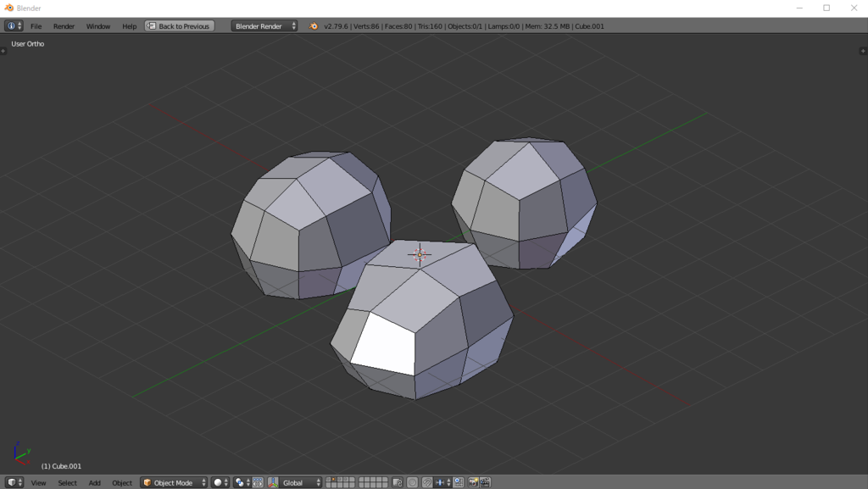Toggle the 3D transform manipulator
This screenshot has height=489, width=868.
(x=273, y=482)
